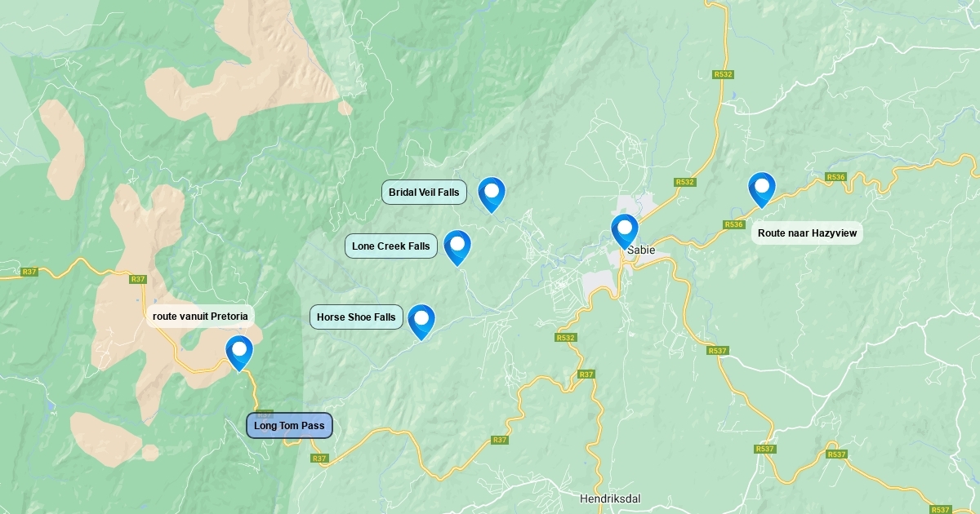Open the Horse Shoe Falls location pin

tap(421, 321)
